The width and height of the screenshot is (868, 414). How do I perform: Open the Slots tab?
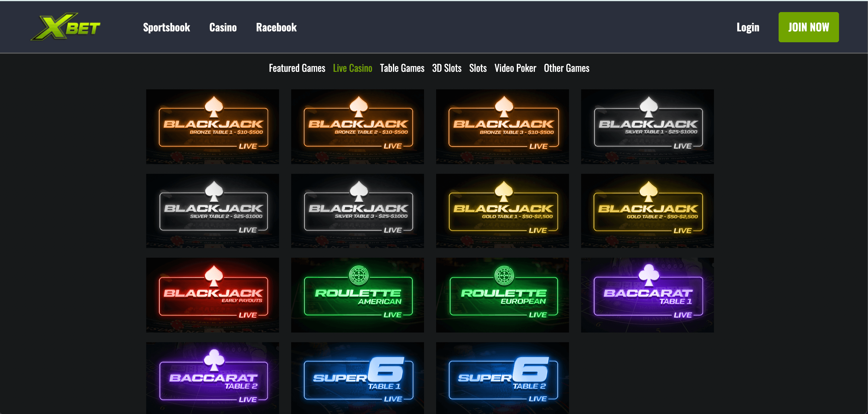(x=478, y=68)
